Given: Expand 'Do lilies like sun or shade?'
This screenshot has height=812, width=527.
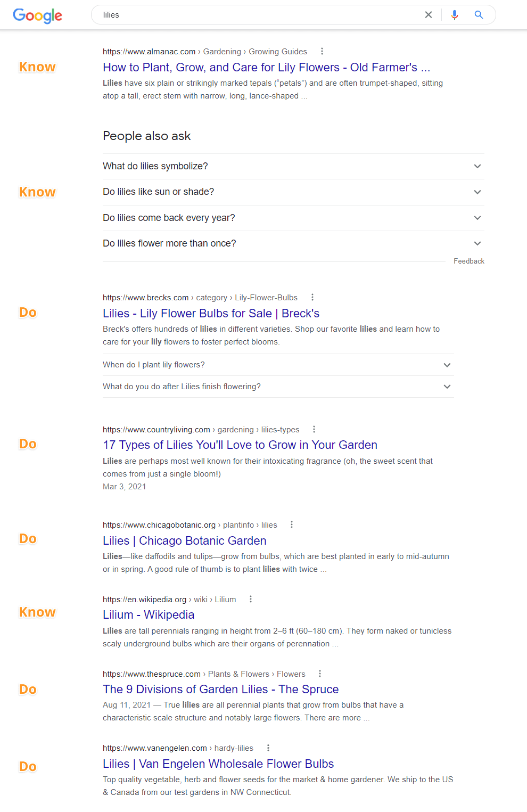Looking at the screenshot, I should click(x=293, y=192).
